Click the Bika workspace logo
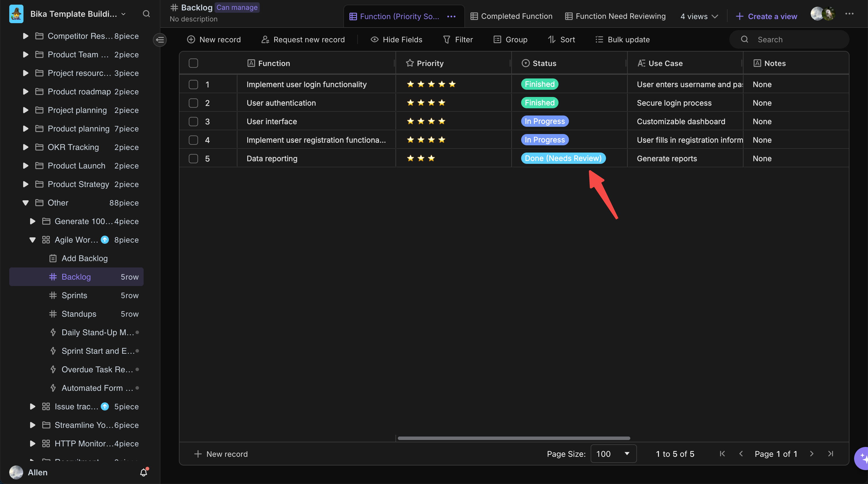The width and height of the screenshot is (868, 484). point(16,14)
